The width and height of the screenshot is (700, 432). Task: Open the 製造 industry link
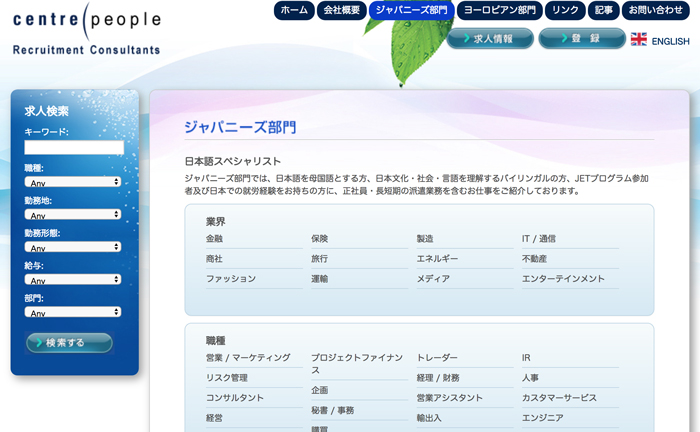(x=425, y=239)
